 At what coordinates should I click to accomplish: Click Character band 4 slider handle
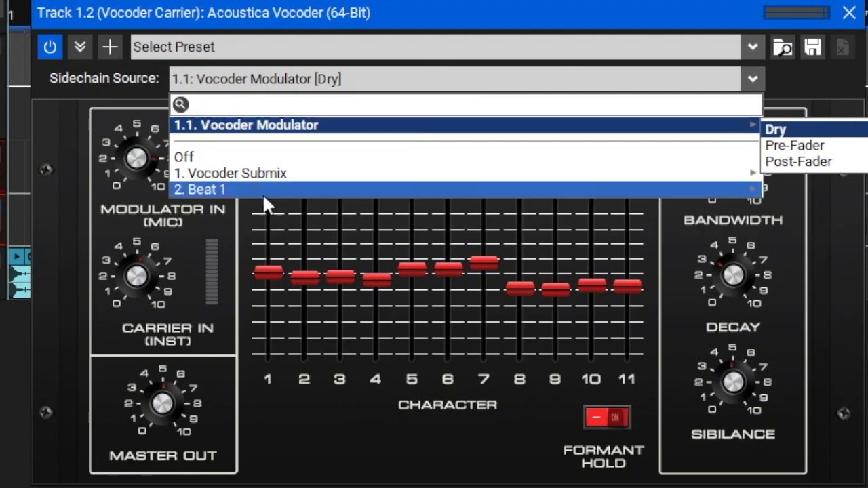pyautogui.click(x=376, y=279)
